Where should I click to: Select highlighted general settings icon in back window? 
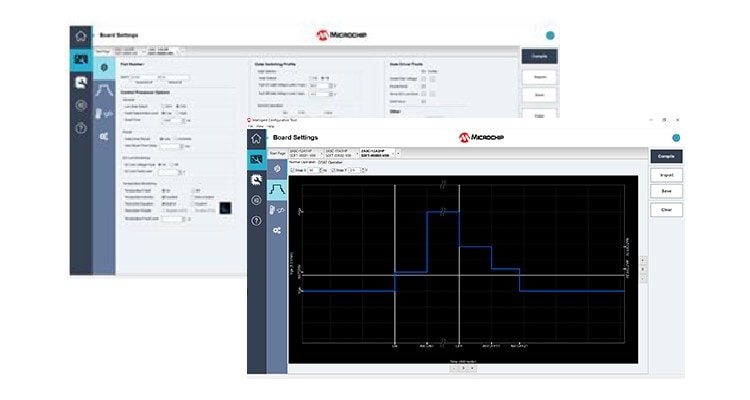pos(104,67)
